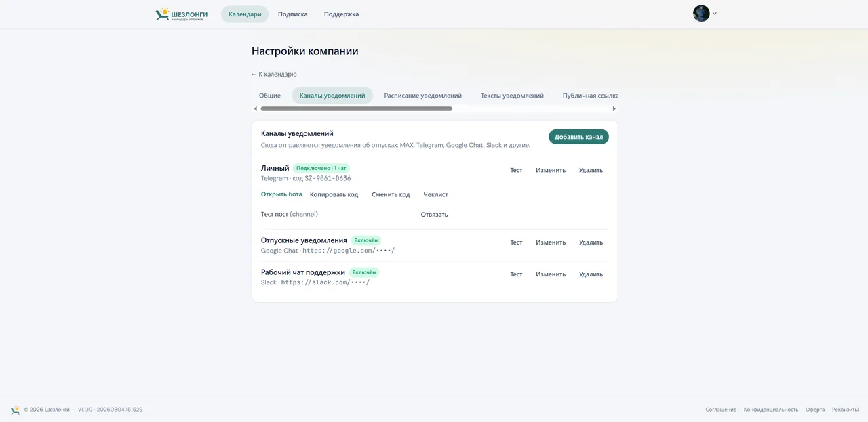Click the Включён badge of Рабочий чат поддержки
The image size is (868, 422).
point(364,272)
